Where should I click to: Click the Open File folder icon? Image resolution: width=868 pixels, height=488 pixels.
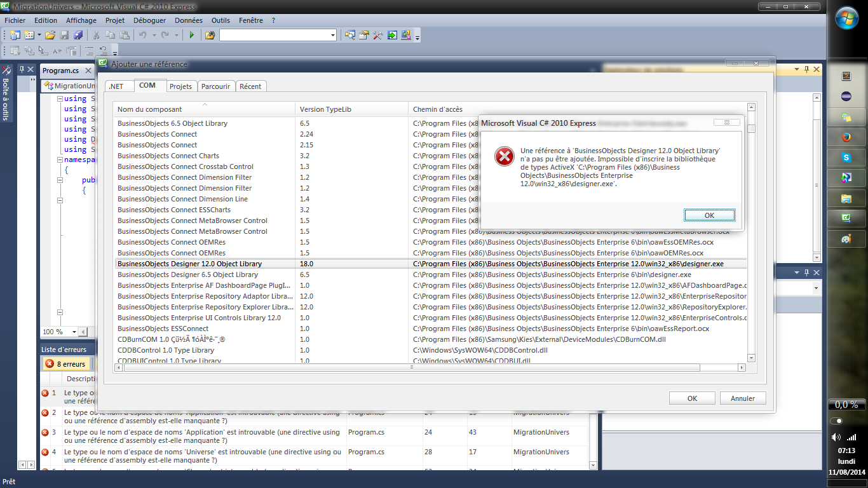(50, 35)
